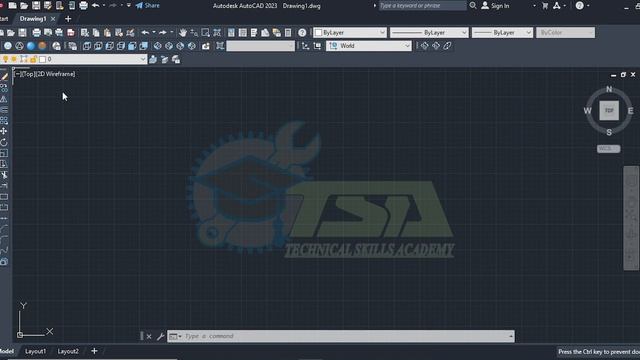Open the WCS dropdown below the ViewCube
Image resolution: width=640 pixels, height=360 pixels.
point(609,149)
